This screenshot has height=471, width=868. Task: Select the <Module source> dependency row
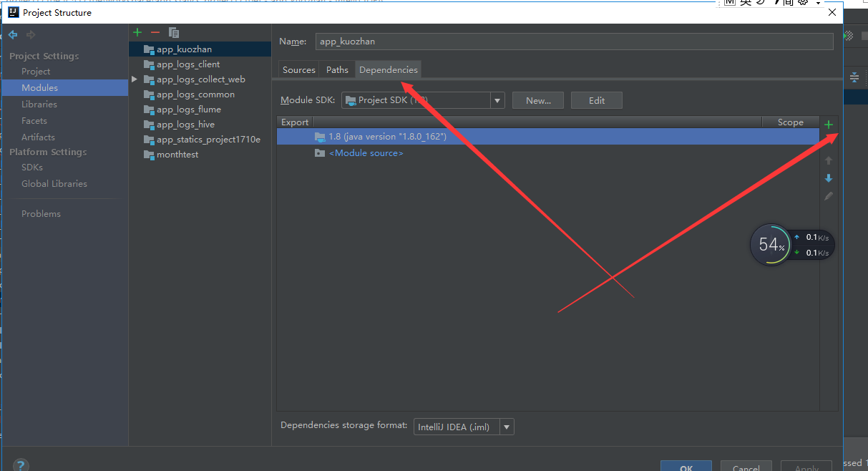pyautogui.click(x=548, y=152)
